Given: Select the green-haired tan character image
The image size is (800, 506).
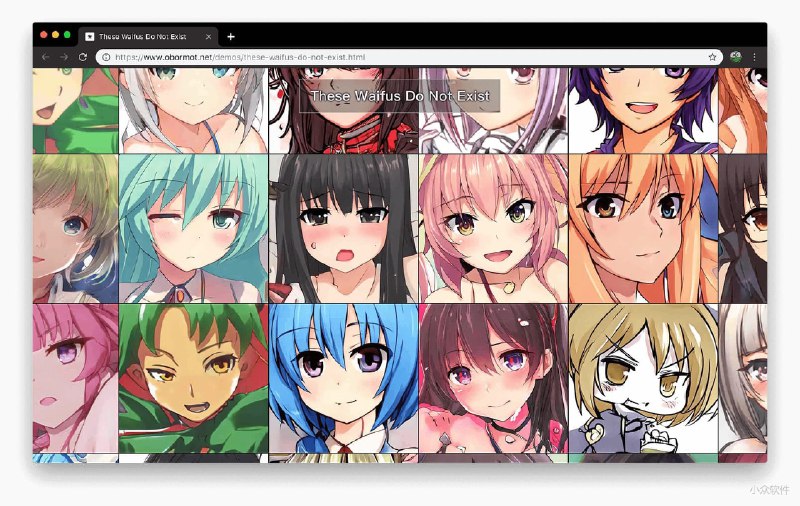Looking at the screenshot, I should pos(193,378).
